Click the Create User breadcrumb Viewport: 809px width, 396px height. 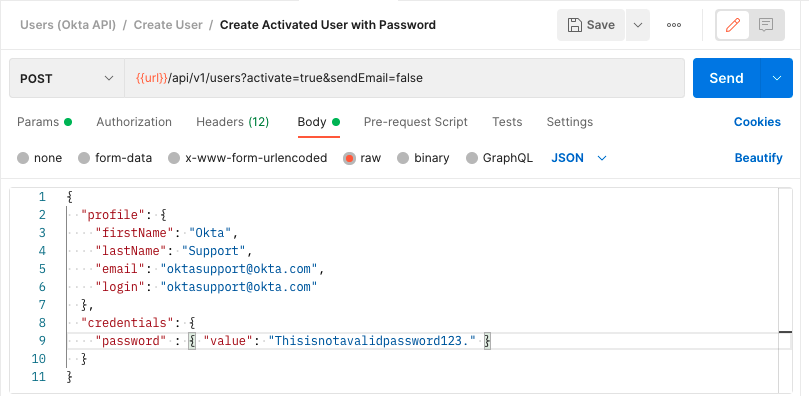[168, 25]
